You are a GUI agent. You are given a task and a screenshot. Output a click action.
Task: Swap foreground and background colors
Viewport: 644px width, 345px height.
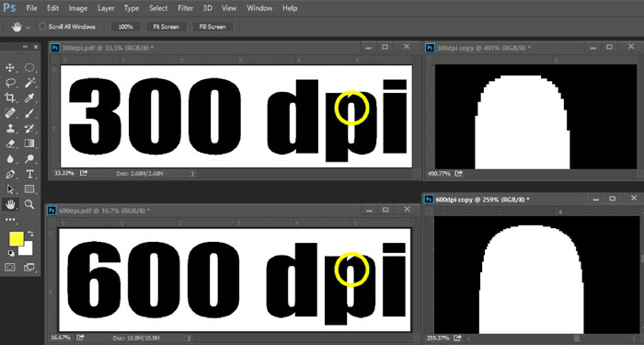(x=30, y=234)
